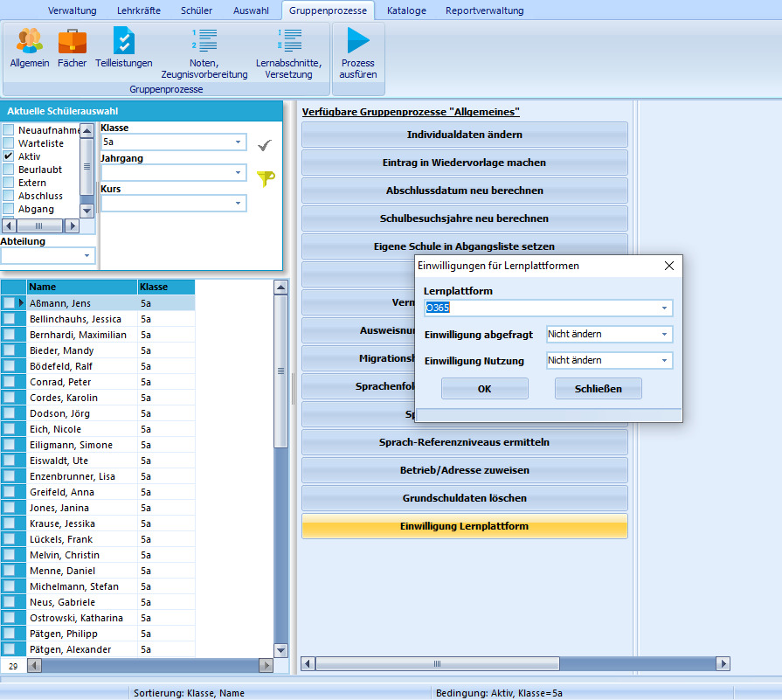Image resolution: width=782 pixels, height=700 pixels.
Task: Click the Schließen button in dialog
Action: (x=598, y=389)
